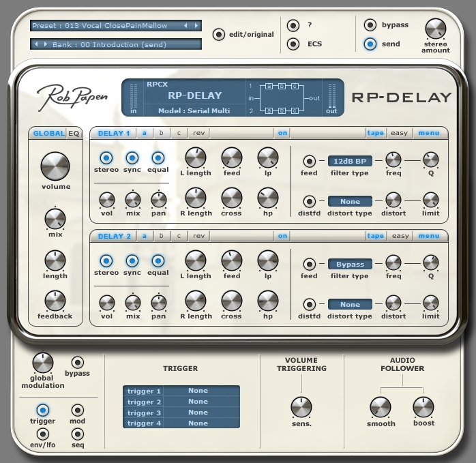Click Delay 1 filter freq knob
This screenshot has height=463, width=476.
coord(393,160)
